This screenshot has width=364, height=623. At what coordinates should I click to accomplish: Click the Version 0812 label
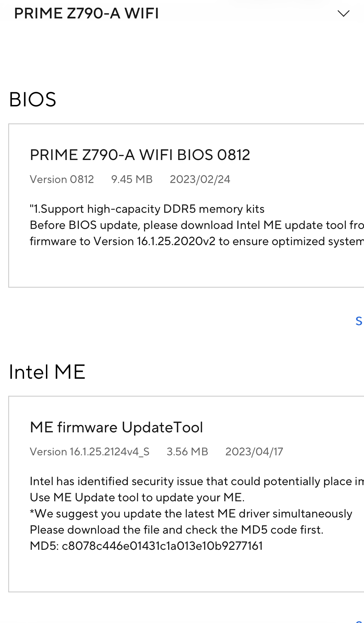click(x=62, y=179)
